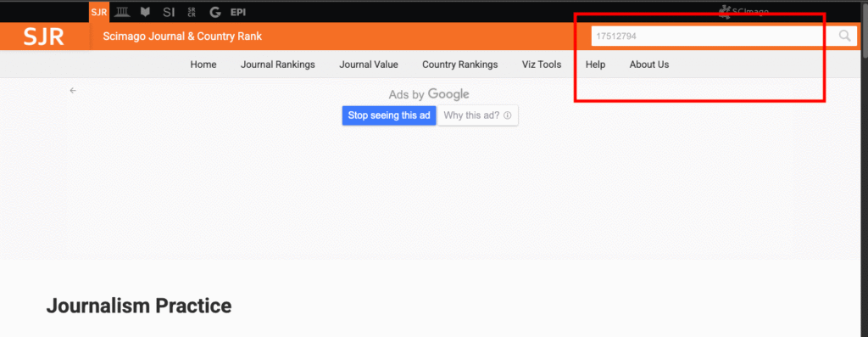Open the Home menu item

click(203, 65)
